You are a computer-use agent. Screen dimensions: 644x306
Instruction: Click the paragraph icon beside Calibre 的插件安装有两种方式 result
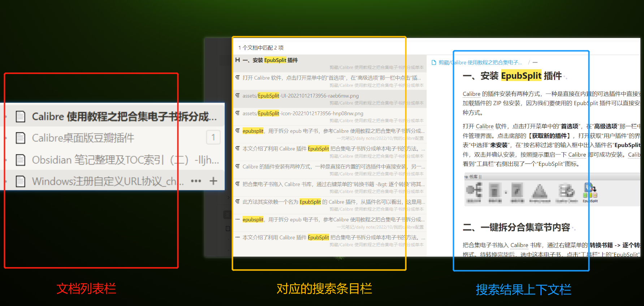tap(238, 166)
